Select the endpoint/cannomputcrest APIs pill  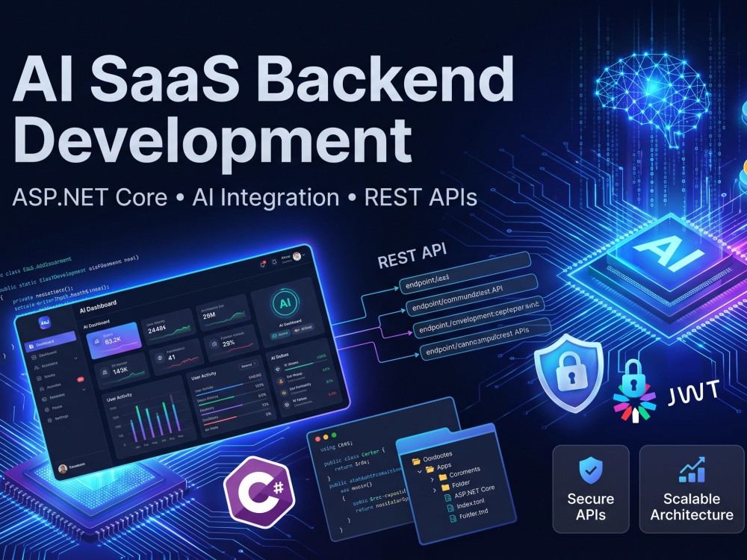[485, 339]
